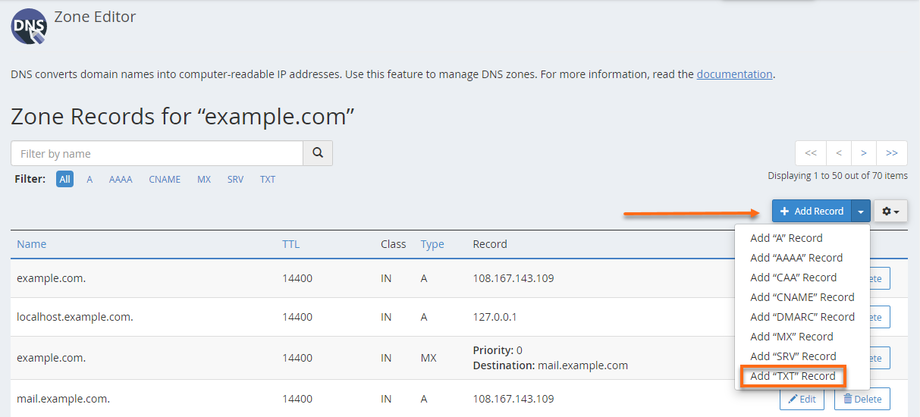Click the magnifier search icon button
The width and height of the screenshot is (920, 417).
pyautogui.click(x=318, y=153)
